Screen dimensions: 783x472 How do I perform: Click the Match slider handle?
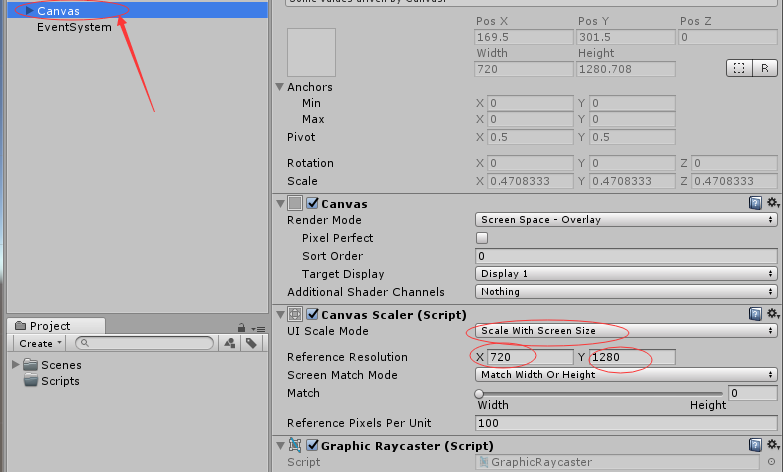[x=479, y=394]
